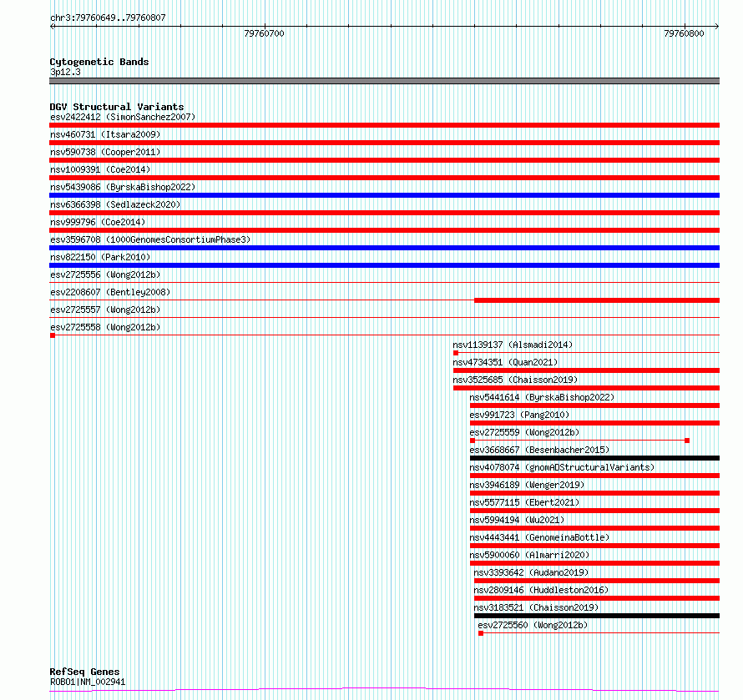
Task: Open nsv5900060 (Almarri2020) label
Action: [x=530, y=555]
